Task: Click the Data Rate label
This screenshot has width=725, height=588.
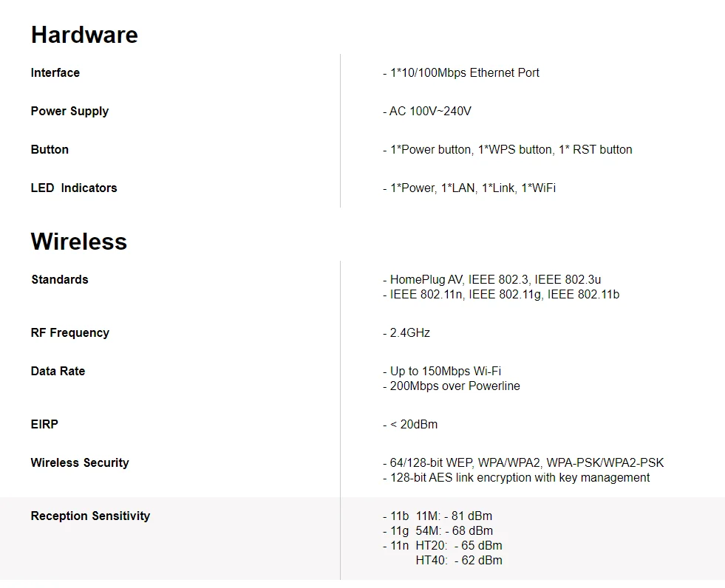Action: tap(58, 371)
